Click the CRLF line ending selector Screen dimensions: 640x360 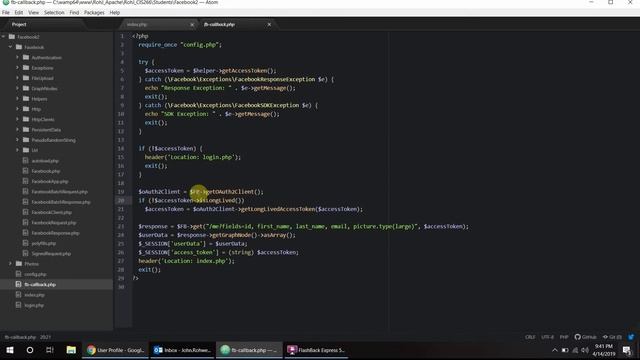(530, 337)
